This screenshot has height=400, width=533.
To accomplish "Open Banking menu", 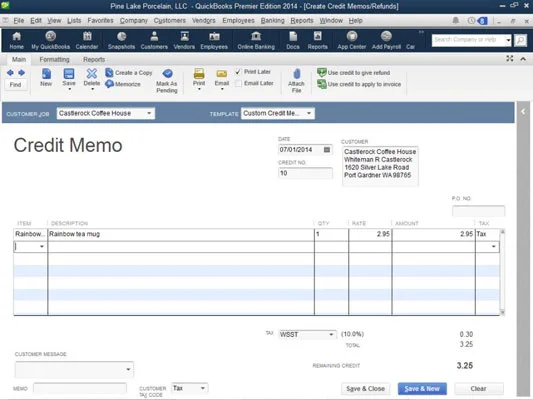I will click(x=272, y=21).
